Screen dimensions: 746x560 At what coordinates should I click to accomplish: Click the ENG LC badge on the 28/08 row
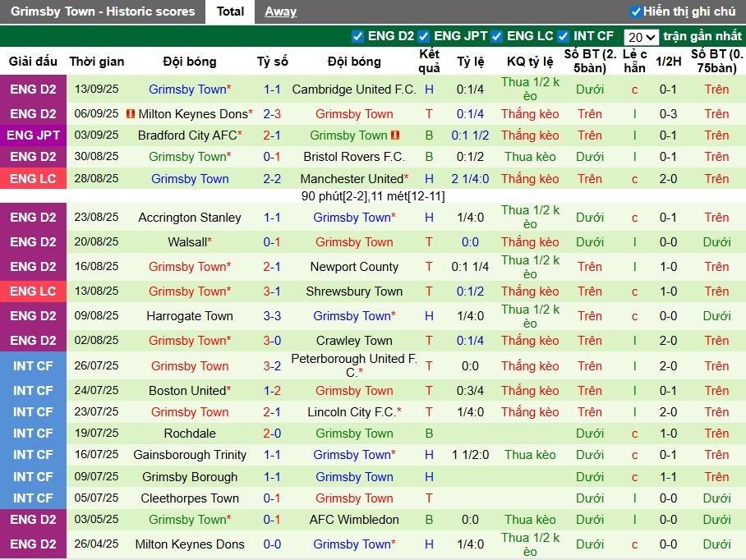[33, 178]
